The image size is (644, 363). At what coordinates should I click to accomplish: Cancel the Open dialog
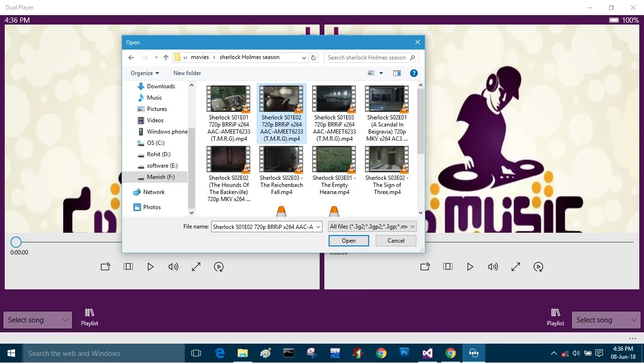[396, 241]
